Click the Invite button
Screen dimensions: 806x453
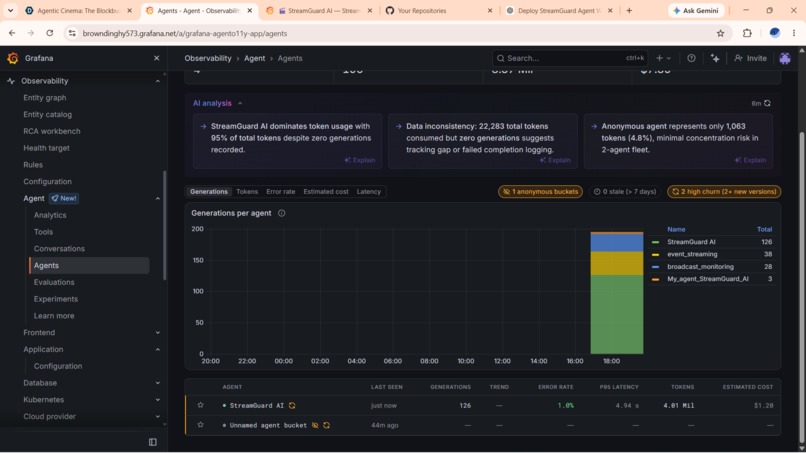point(750,58)
